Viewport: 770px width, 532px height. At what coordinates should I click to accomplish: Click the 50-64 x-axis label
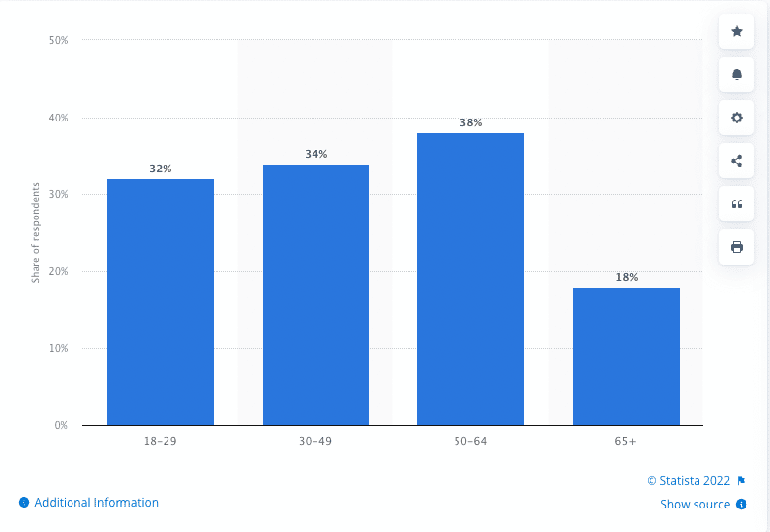point(471,441)
